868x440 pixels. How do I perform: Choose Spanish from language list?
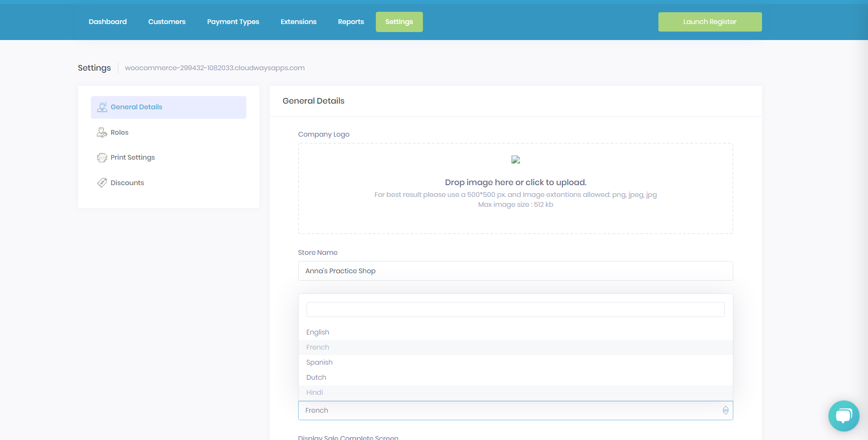(516, 362)
